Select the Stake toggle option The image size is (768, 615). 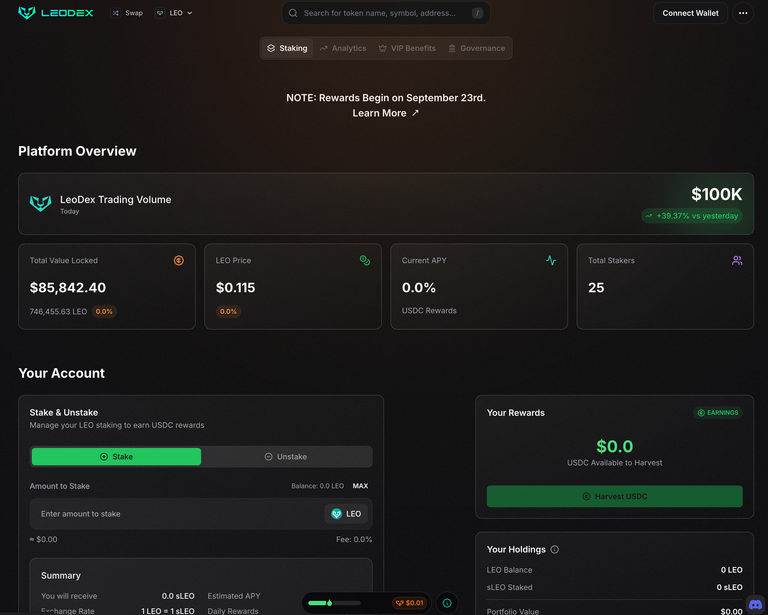pos(117,456)
